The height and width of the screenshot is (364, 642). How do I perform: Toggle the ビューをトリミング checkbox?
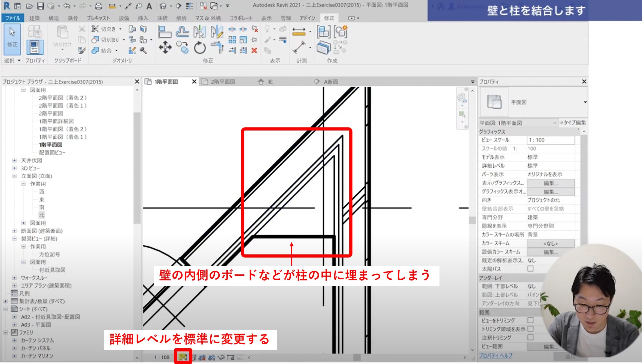point(530,320)
